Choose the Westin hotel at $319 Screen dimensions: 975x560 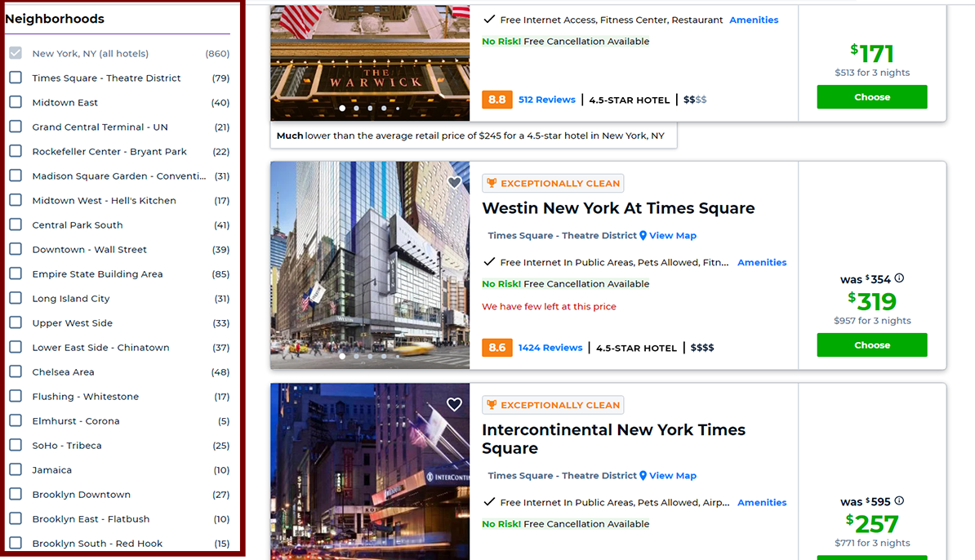872,345
